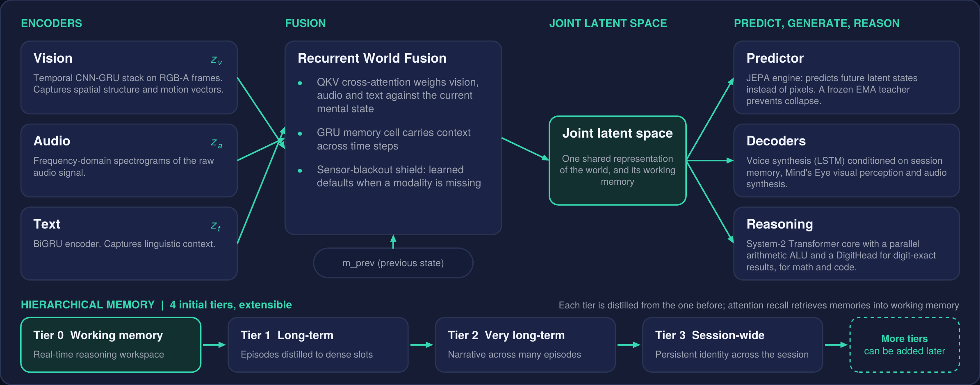This screenshot has height=385, width=980.
Task: Click the HIERARCHICAL MEMORY section label
Action: click(x=88, y=305)
